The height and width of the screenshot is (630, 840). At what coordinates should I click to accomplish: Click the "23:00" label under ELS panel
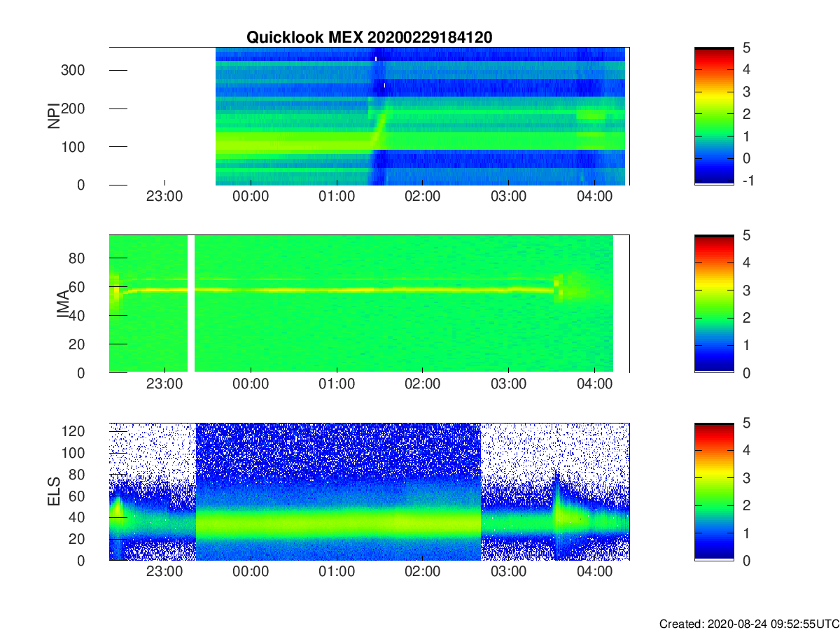tap(164, 572)
